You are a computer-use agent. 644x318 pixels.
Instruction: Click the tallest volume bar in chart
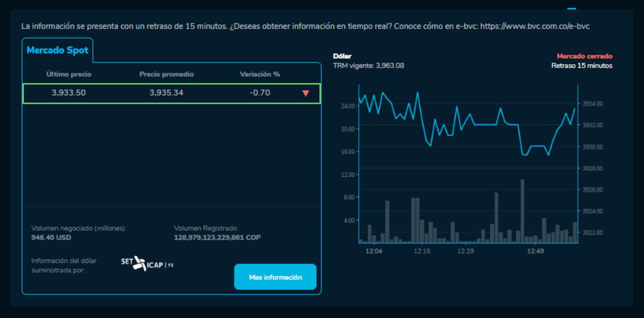523,211
